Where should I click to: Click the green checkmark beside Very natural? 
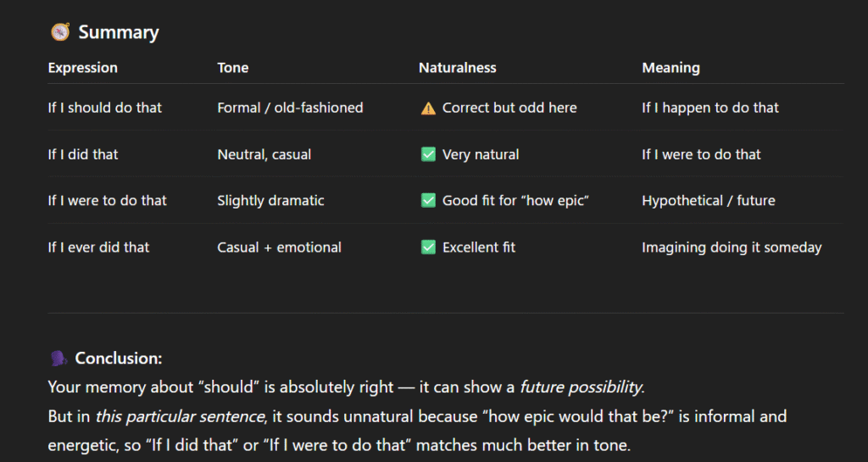[428, 154]
